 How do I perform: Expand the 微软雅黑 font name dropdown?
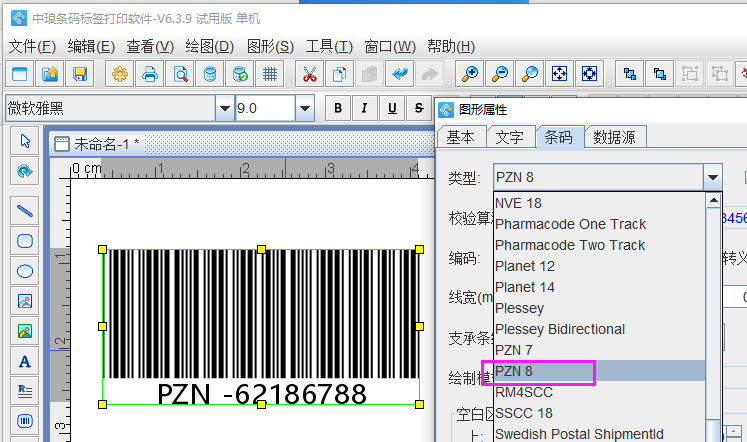click(x=223, y=108)
